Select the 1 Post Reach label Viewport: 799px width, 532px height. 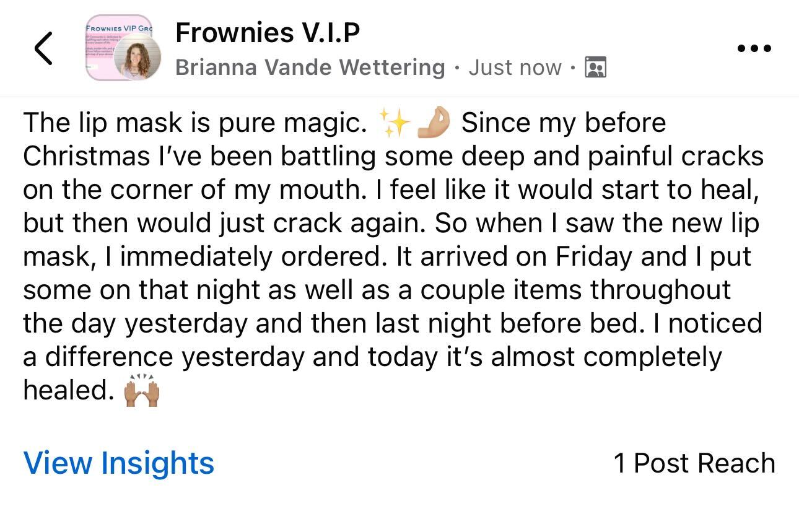pyautogui.click(x=694, y=463)
